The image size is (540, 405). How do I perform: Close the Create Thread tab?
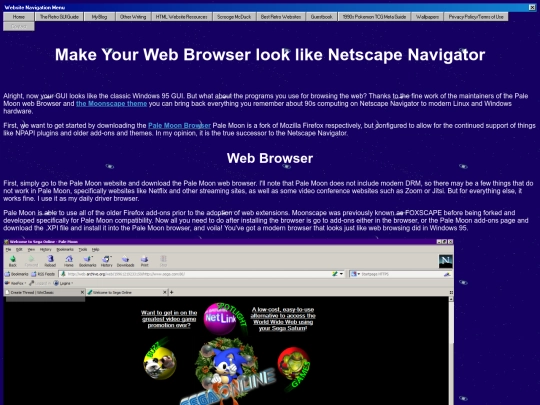82,292
